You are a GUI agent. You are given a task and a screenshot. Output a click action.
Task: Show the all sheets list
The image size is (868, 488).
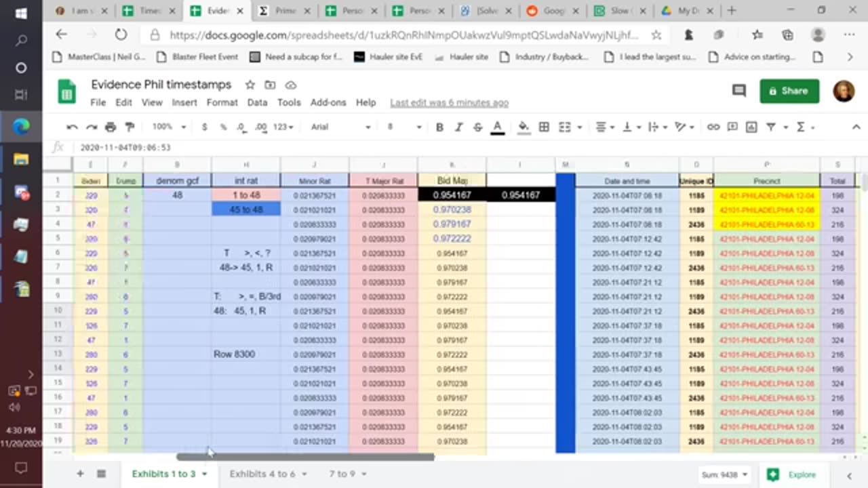point(101,474)
